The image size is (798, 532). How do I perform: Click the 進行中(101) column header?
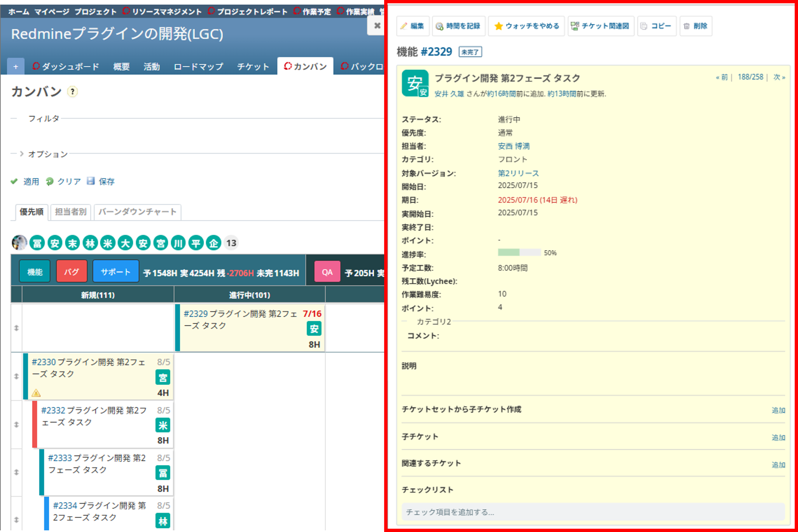coord(250,295)
